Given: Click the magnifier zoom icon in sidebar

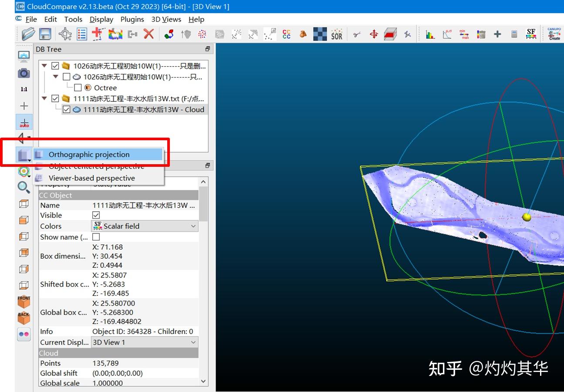Looking at the screenshot, I should coord(24,187).
